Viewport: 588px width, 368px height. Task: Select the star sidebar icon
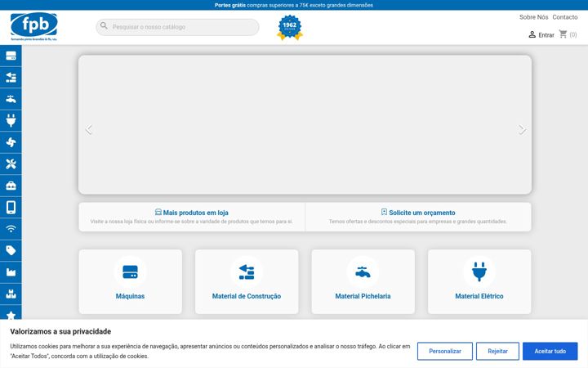[x=11, y=315]
